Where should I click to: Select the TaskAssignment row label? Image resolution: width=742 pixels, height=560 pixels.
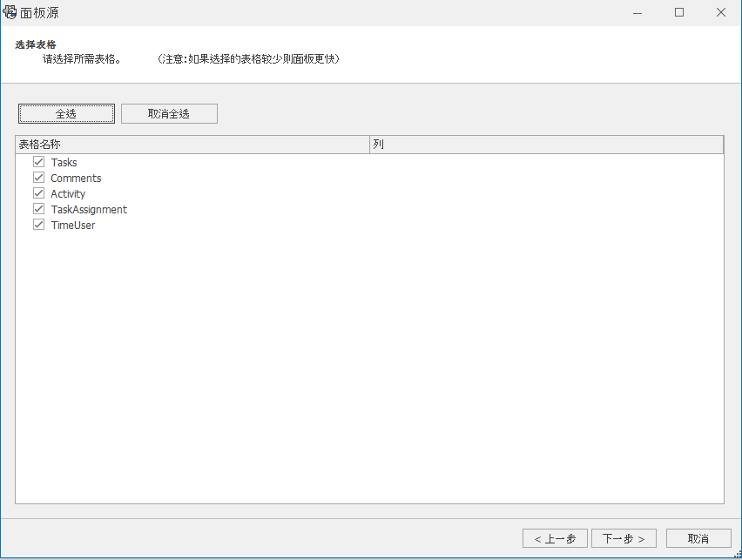tap(89, 209)
